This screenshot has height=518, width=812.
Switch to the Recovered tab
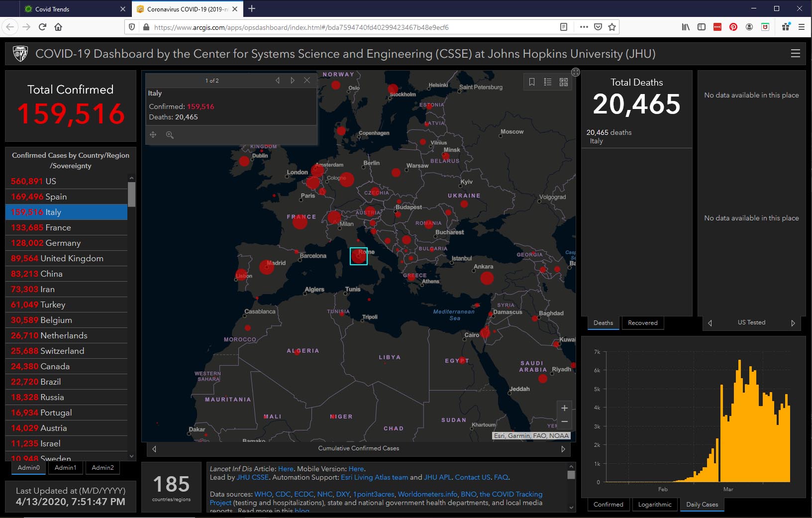pos(643,323)
